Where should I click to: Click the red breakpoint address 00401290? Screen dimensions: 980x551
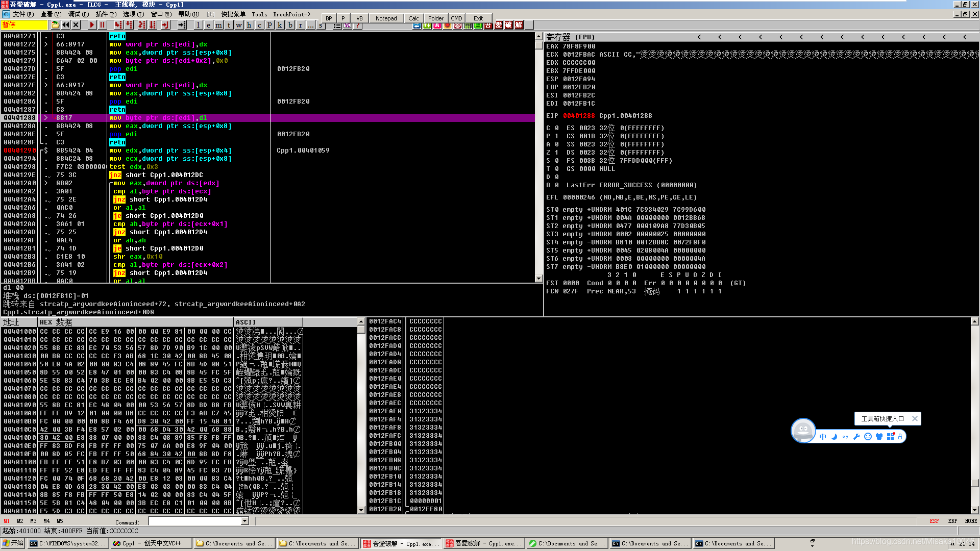[19, 151]
